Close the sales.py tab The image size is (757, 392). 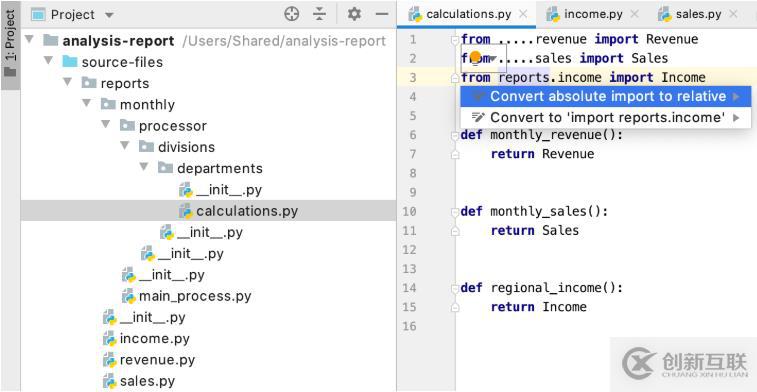coord(733,14)
